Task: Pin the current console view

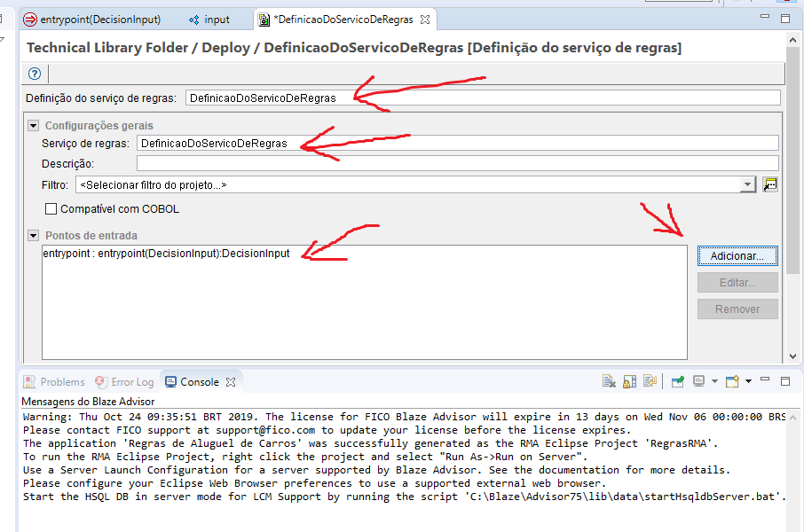Action: pos(676,381)
